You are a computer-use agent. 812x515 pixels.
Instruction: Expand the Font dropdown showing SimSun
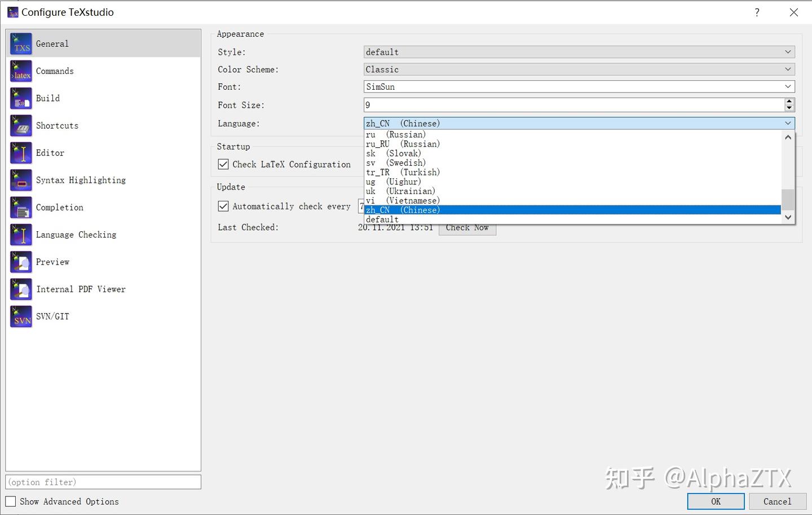[x=579, y=86]
